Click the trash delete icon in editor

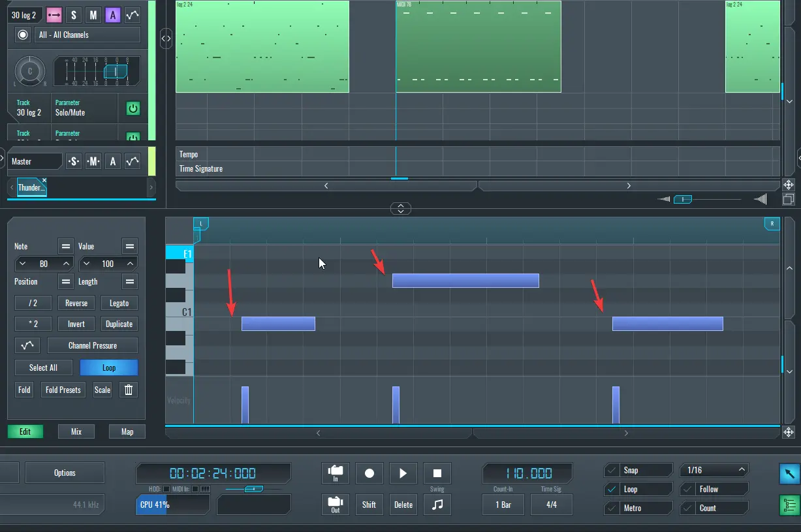[129, 390]
